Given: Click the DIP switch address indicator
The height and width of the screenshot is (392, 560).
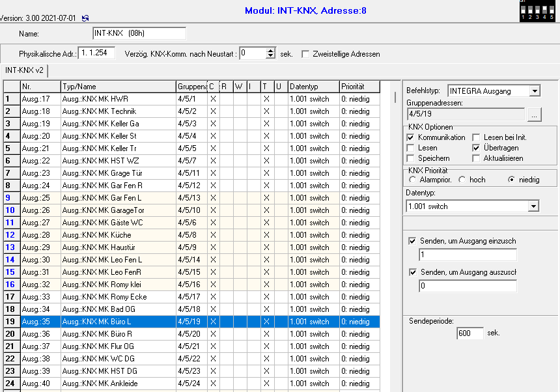Looking at the screenshot, I should coord(537,11).
